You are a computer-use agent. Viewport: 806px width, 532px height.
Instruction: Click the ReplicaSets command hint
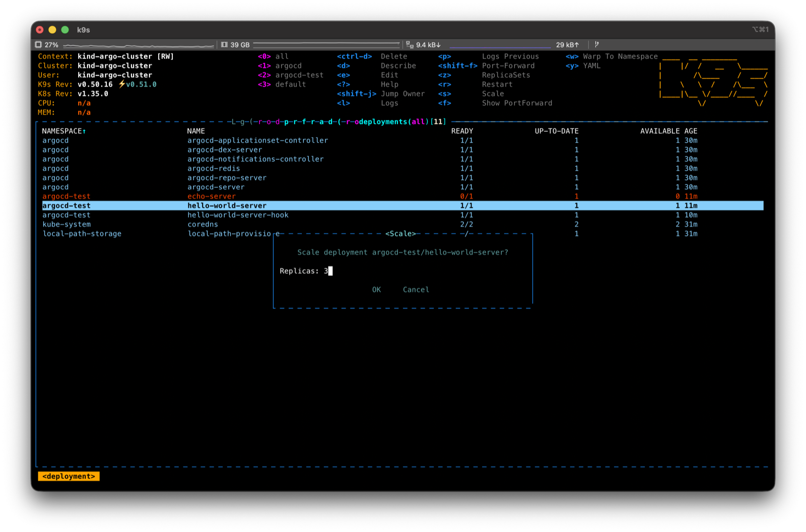(506, 75)
